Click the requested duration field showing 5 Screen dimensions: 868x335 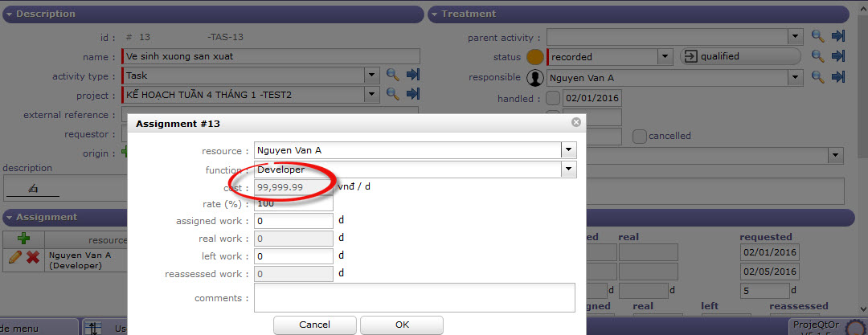tap(764, 290)
